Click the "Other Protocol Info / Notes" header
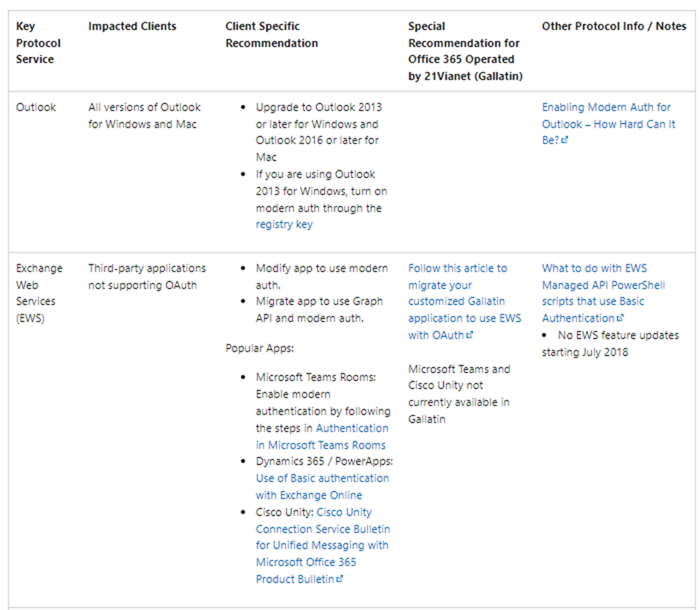Viewport: 700px width, 610px height. (x=614, y=27)
